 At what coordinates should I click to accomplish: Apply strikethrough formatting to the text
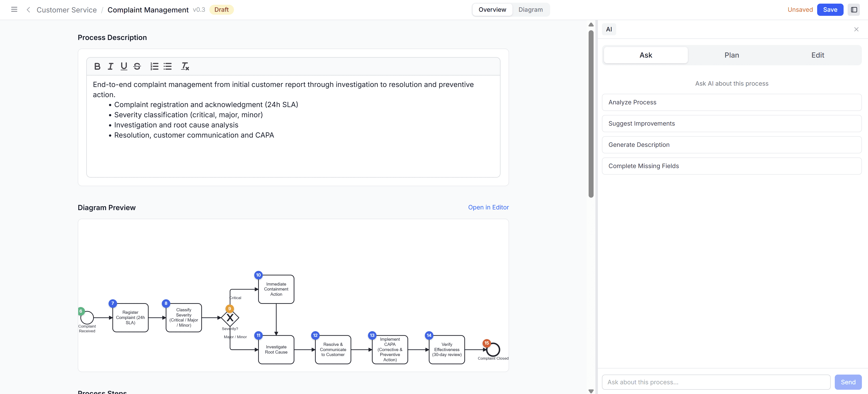click(137, 66)
